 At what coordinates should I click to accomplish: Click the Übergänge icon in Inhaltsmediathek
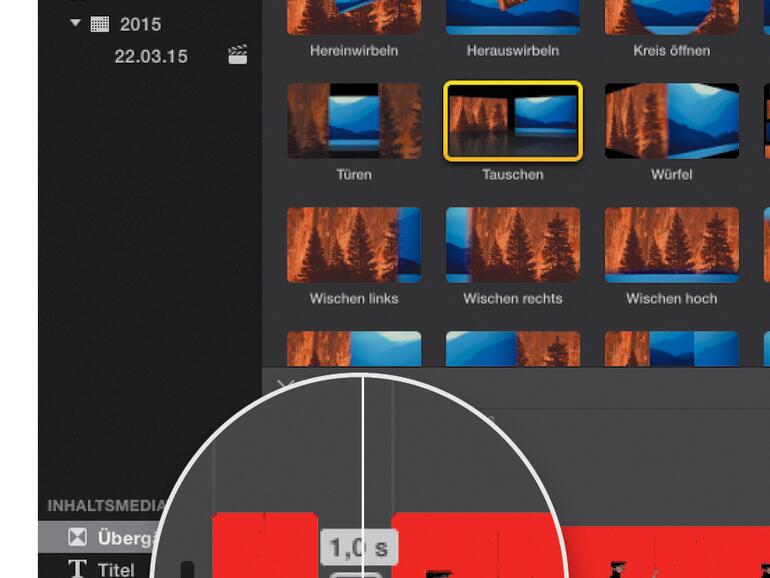(x=78, y=537)
